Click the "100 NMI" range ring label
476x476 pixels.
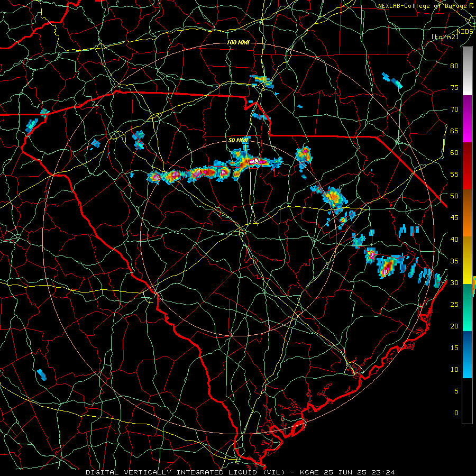point(238,42)
